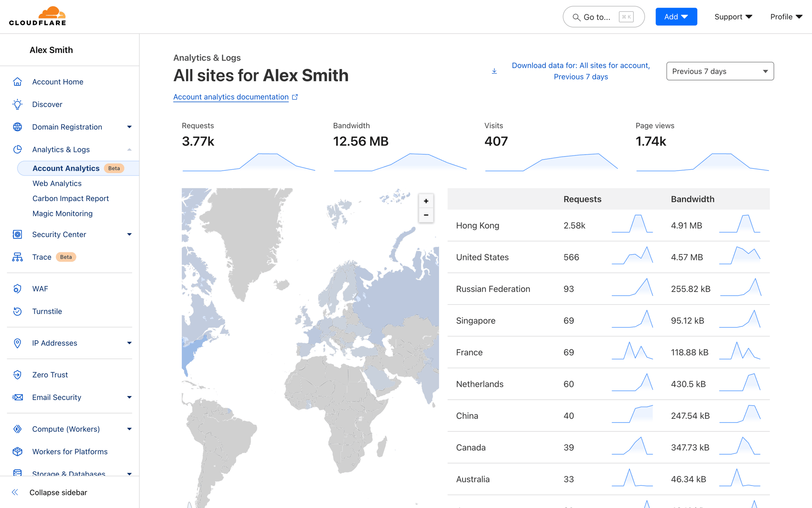
Task: Open the Support dropdown menu
Action: point(733,17)
